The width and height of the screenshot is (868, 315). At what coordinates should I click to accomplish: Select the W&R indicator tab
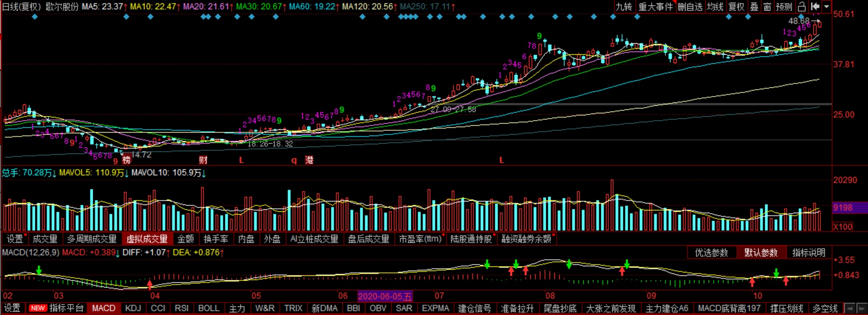tap(265, 308)
